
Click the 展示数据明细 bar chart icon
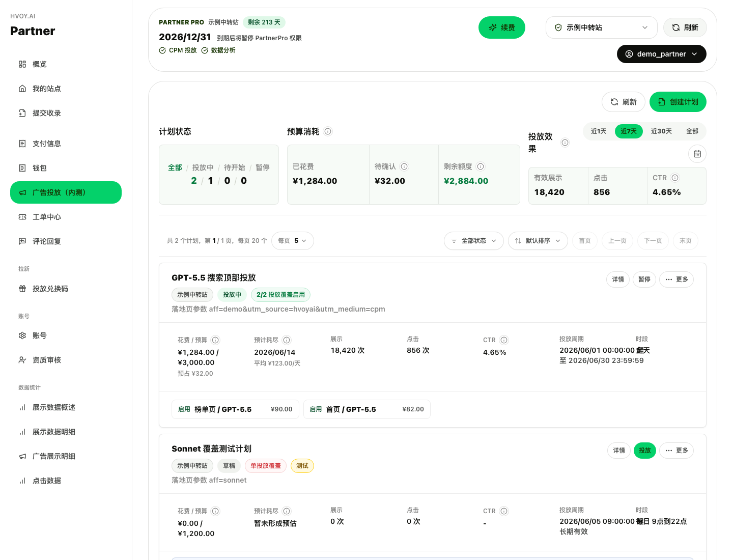[x=22, y=432]
